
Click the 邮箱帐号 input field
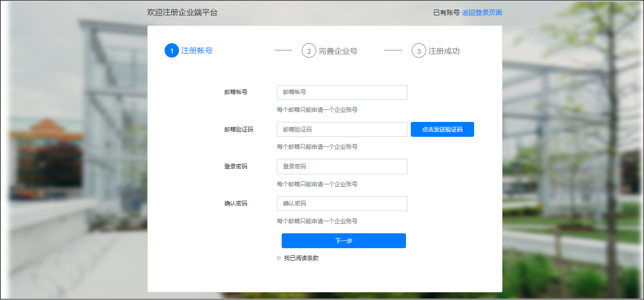342,92
